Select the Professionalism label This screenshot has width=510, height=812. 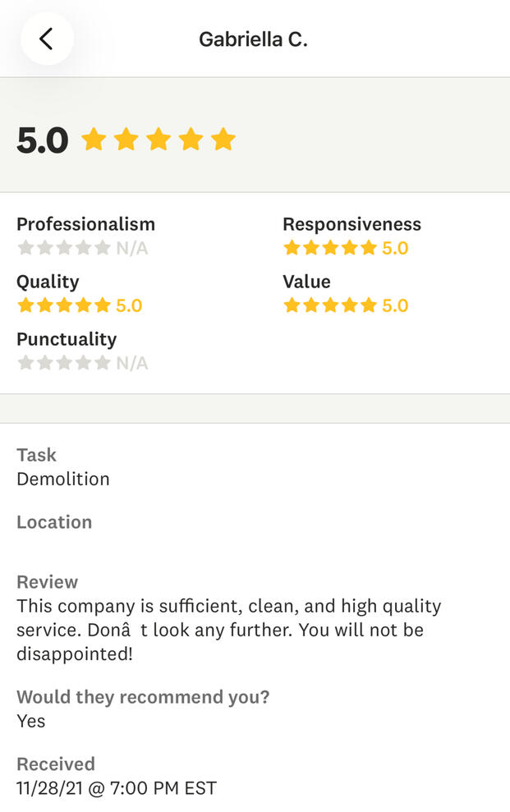[85, 224]
